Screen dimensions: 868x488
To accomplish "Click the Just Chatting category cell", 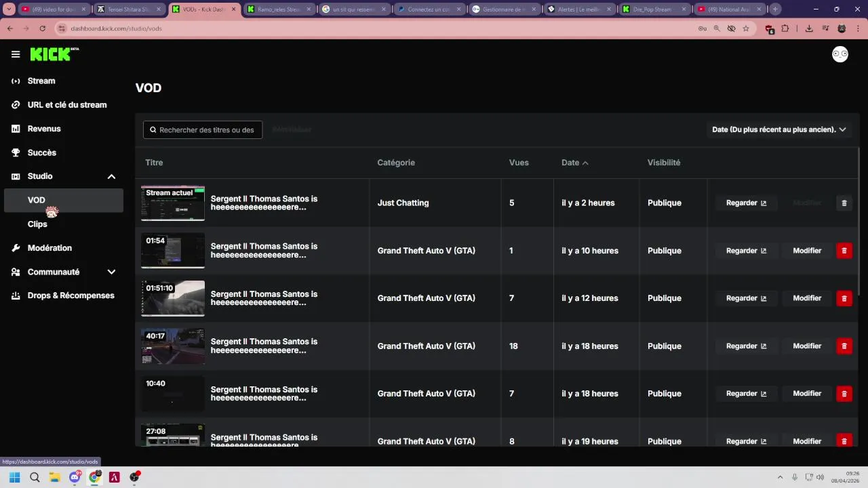I will [x=403, y=203].
